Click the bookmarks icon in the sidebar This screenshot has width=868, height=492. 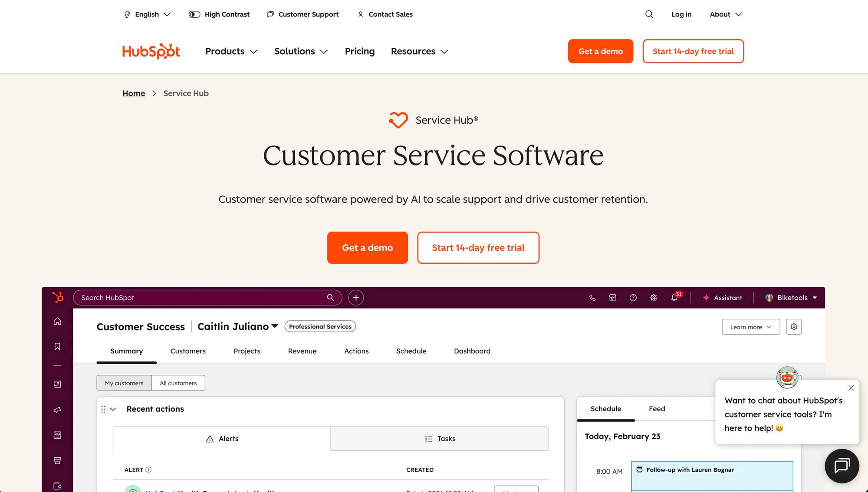57,346
